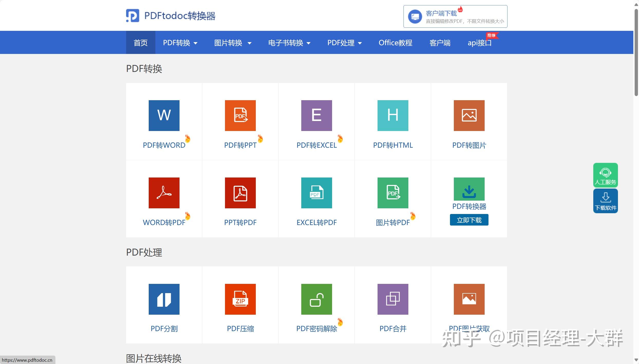Click the PDF转图片 picture icon
639x364 pixels.
[469, 115]
